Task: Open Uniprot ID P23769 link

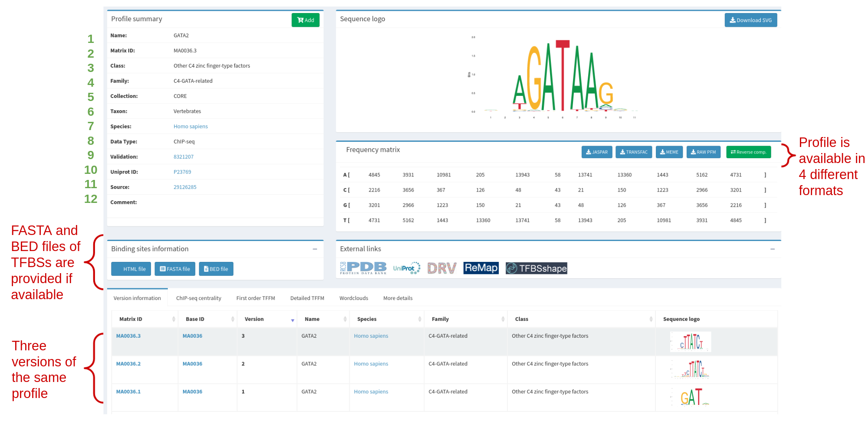Action: 182,172
